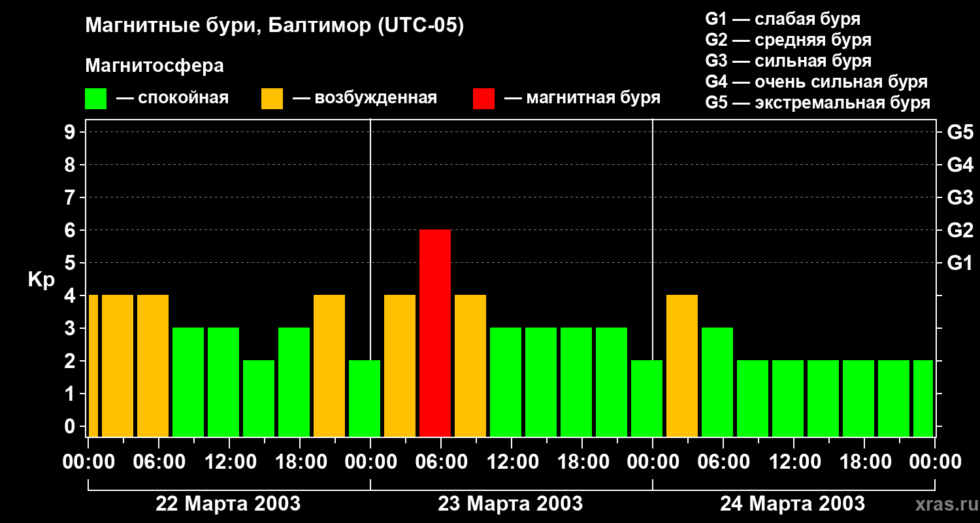Select the afternoon Kp 2 green bar on 22 Марта
This screenshot has height=523, width=980.
tap(259, 398)
